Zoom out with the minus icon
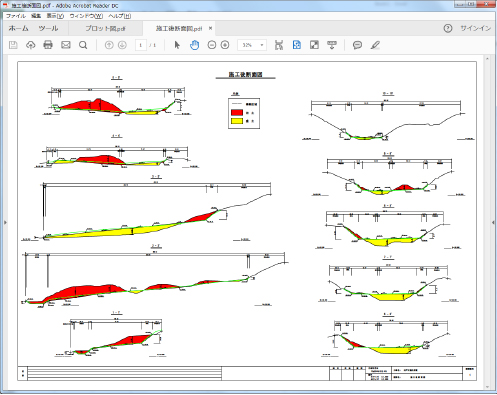 point(212,45)
